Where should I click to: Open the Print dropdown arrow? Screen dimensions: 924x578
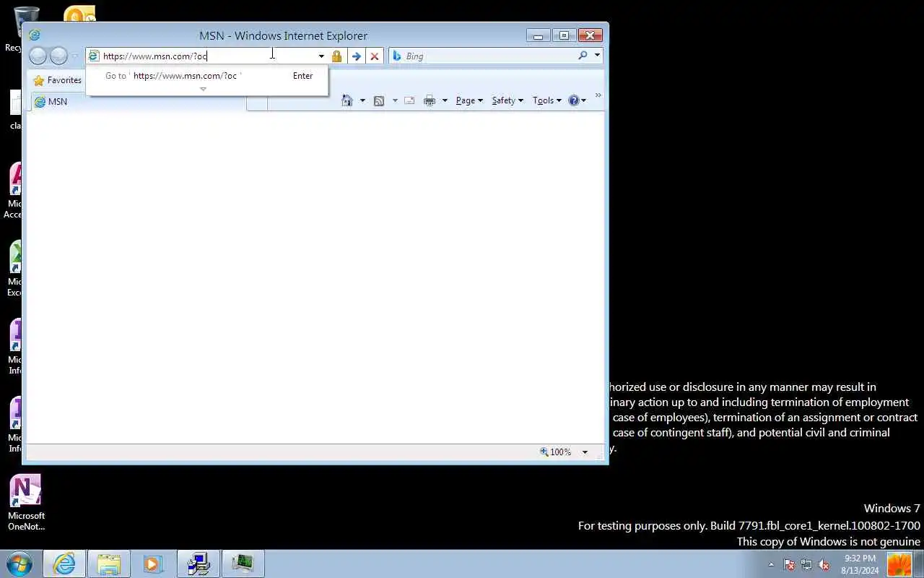[x=445, y=100]
